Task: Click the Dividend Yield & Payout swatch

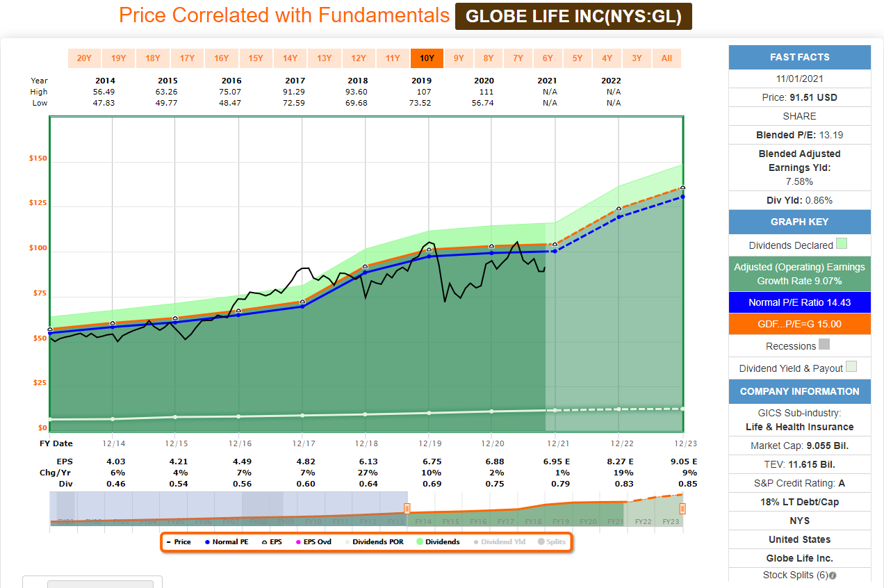Action: point(851,367)
